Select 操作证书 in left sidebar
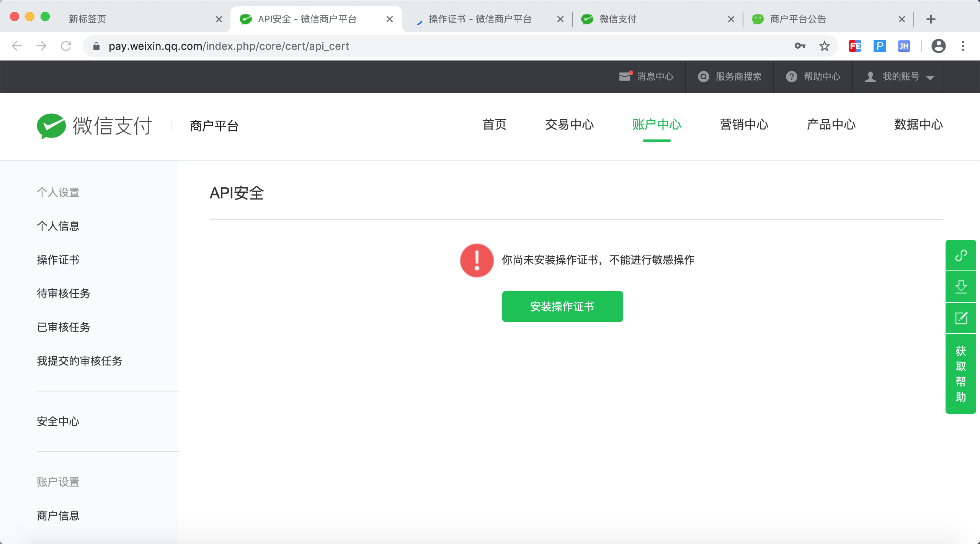The image size is (980, 544). (58, 260)
